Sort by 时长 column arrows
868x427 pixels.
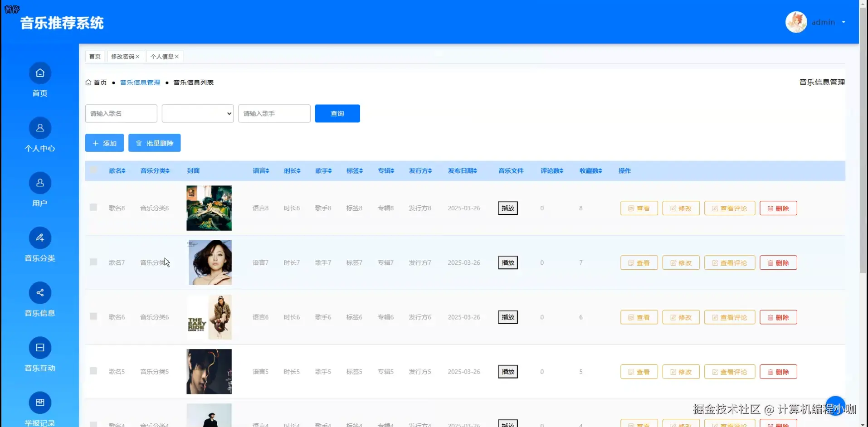tap(298, 171)
